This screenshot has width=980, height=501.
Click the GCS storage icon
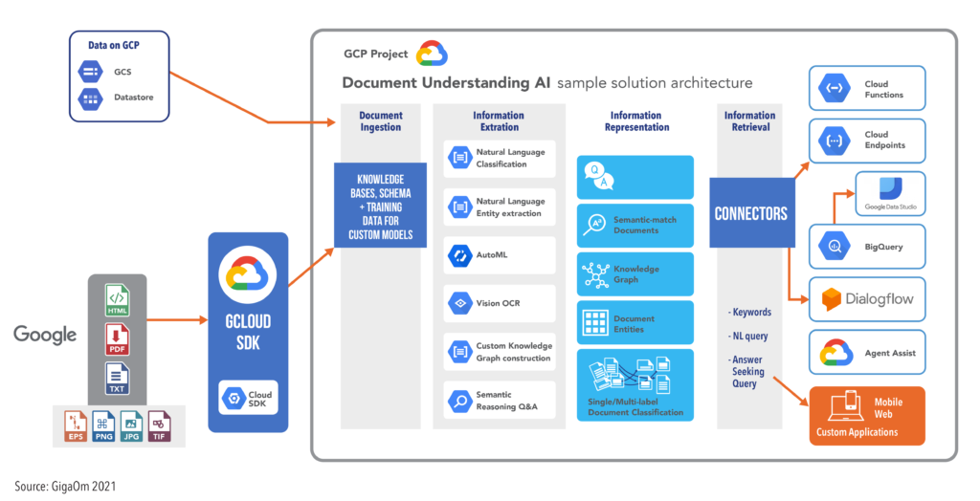coord(91,71)
